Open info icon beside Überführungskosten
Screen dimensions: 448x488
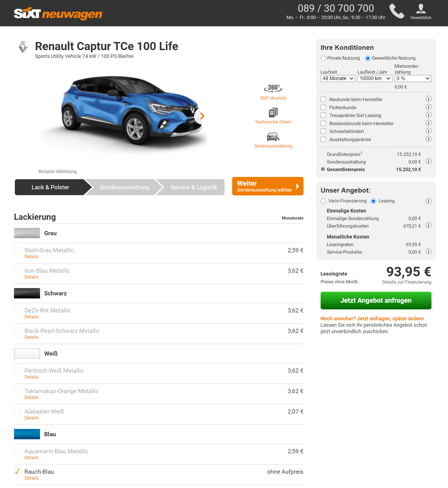(x=428, y=225)
